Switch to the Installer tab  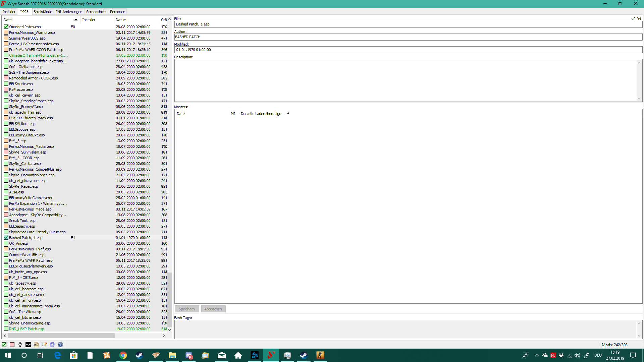point(9,12)
